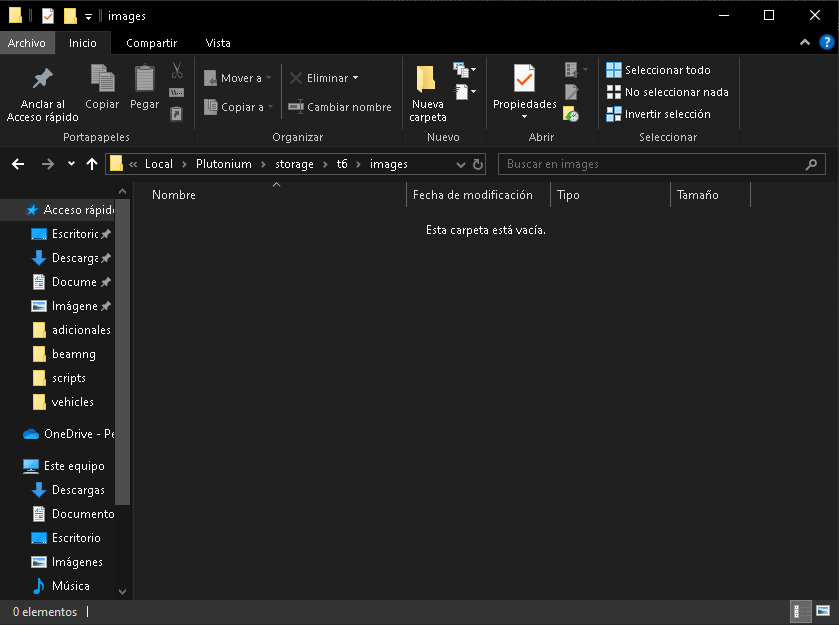The height and width of the screenshot is (625, 839).
Task: Switch to the Compartir tab
Action: point(151,43)
